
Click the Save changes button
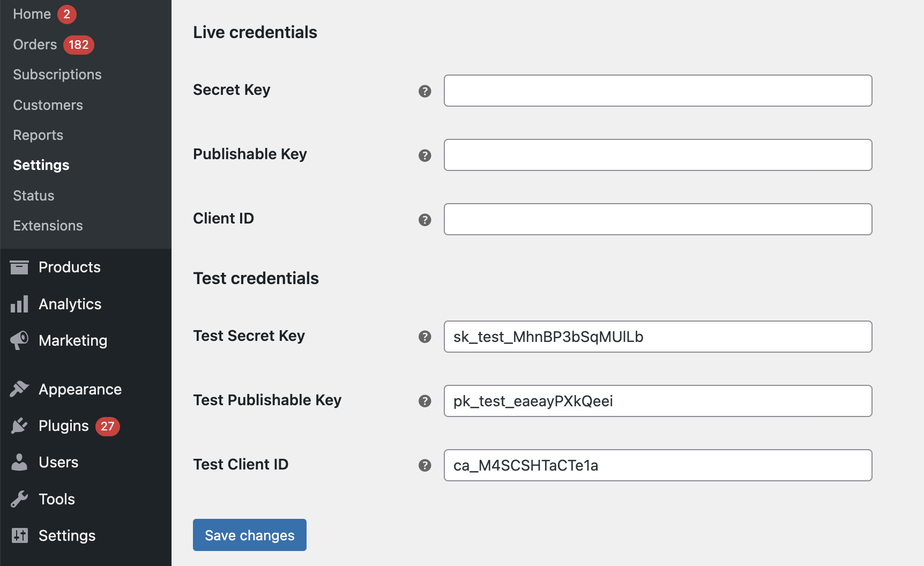tap(250, 535)
